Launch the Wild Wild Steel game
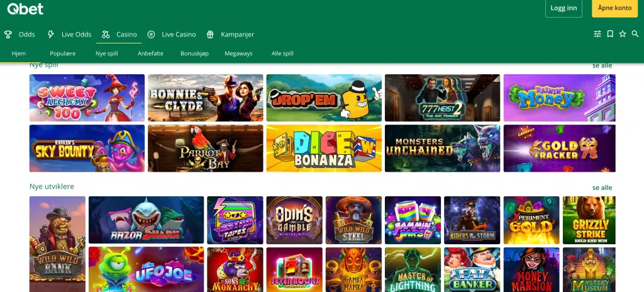Viewport: 644px width, 292px height. click(x=353, y=220)
